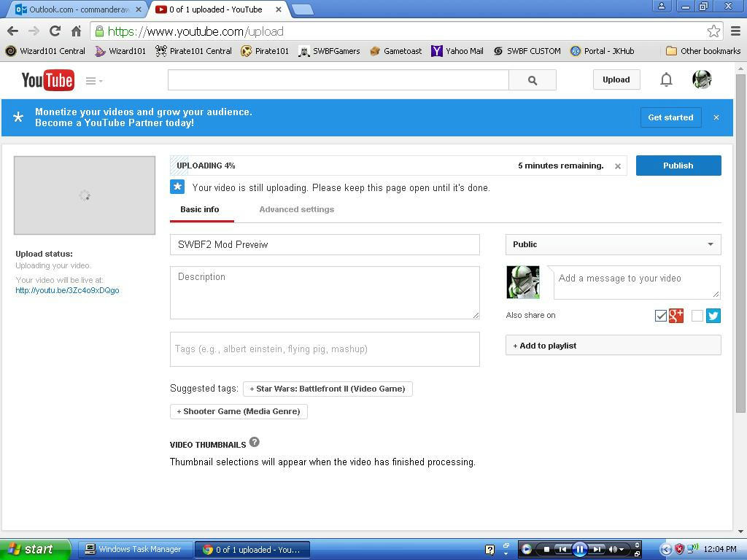Click the address bar URL
This screenshot has width=747, height=560.
point(196,31)
